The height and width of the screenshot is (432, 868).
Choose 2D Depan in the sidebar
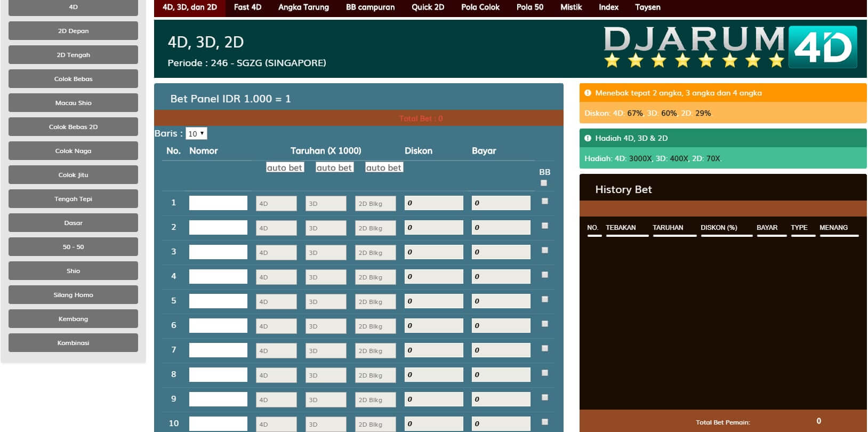tap(73, 31)
